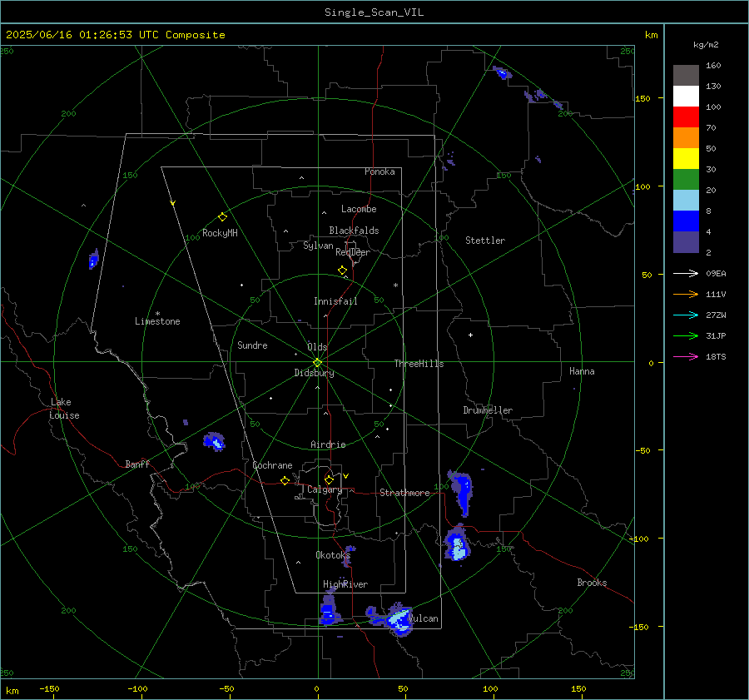Click the white 09EA arrow icon
Viewport: 749px width, 700px height.
click(x=686, y=273)
